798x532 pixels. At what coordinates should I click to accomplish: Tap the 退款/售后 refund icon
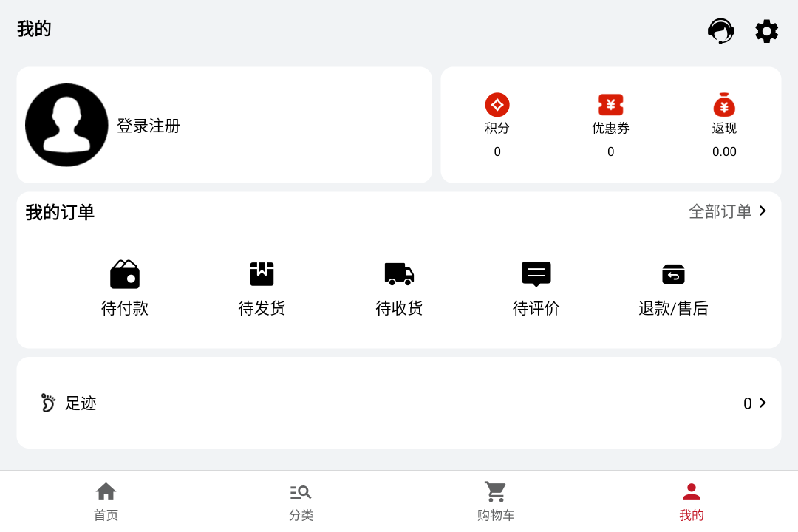click(x=673, y=274)
